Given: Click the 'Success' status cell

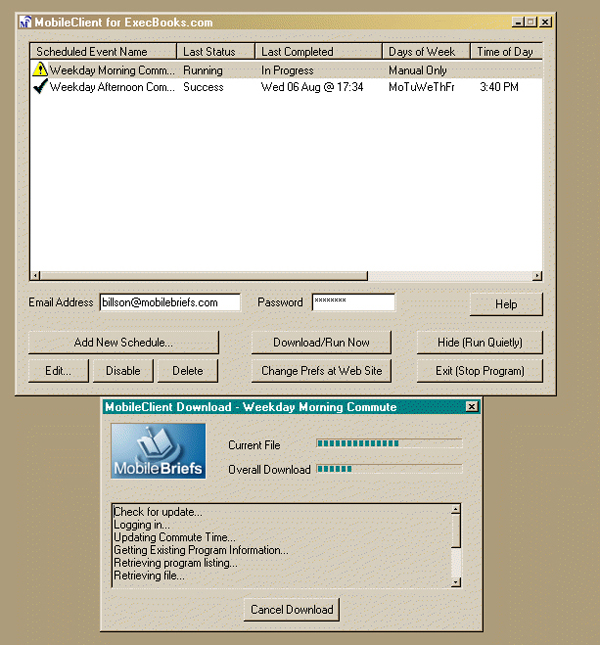Looking at the screenshot, I should (x=203, y=87).
